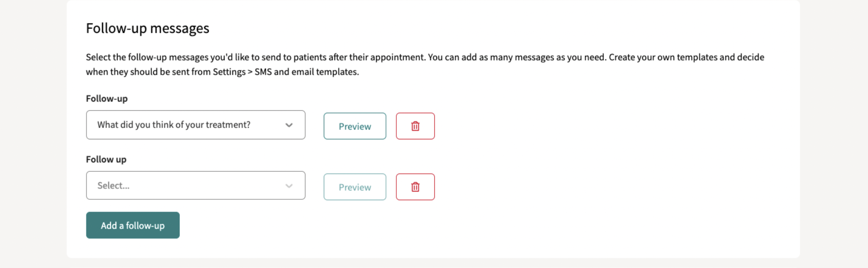
Task: Click the 'Settings > SMS and email templates' text
Action: (286, 72)
